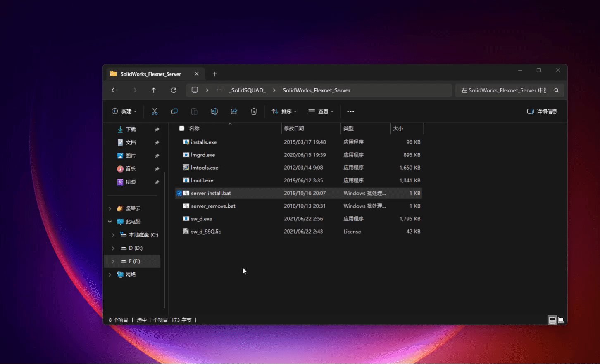600x364 pixels.
Task: Click the _SolidSQUAD_ breadcrumb
Action: [x=248, y=90]
